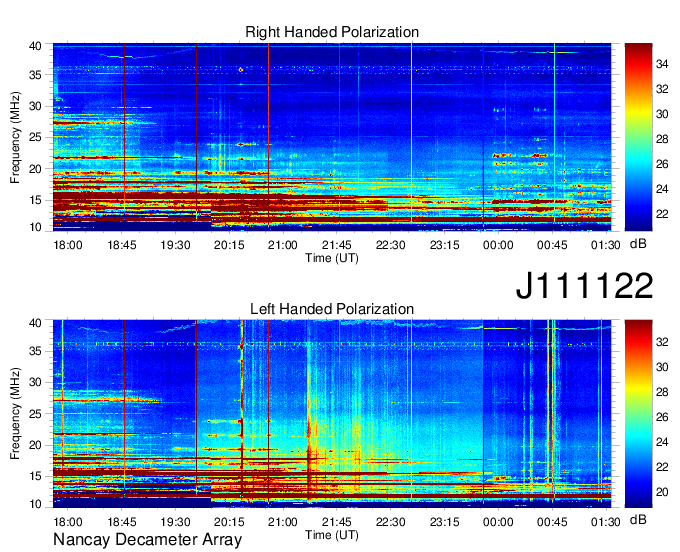Click the 20:15 time tick of Right Handed plot
The width and height of the screenshot is (680, 552).
pyautogui.click(x=229, y=245)
